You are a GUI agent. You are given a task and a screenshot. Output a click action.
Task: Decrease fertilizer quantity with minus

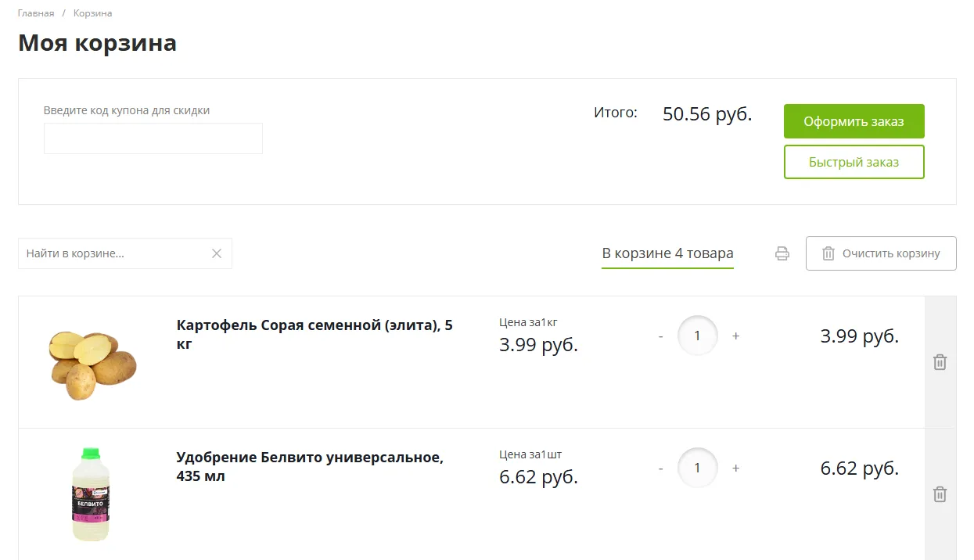[x=661, y=468]
